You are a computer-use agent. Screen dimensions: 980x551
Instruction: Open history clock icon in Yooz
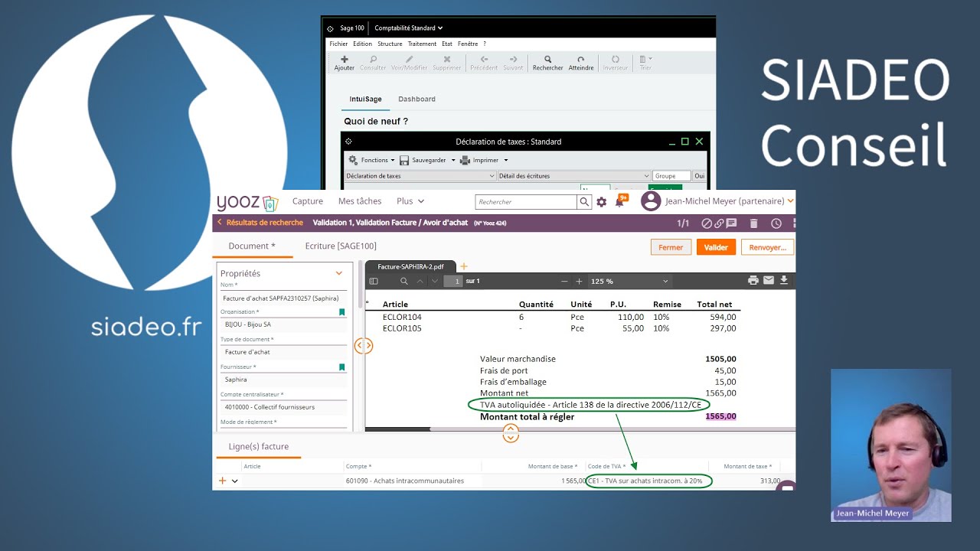pos(776,223)
